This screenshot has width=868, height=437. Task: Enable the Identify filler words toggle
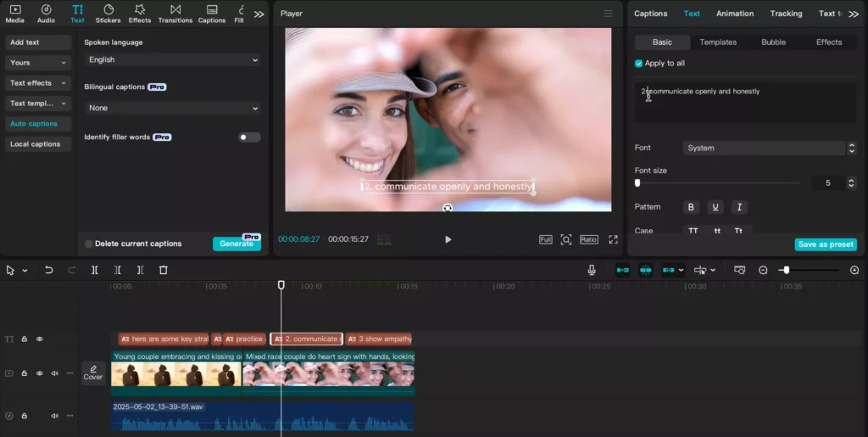coord(249,137)
